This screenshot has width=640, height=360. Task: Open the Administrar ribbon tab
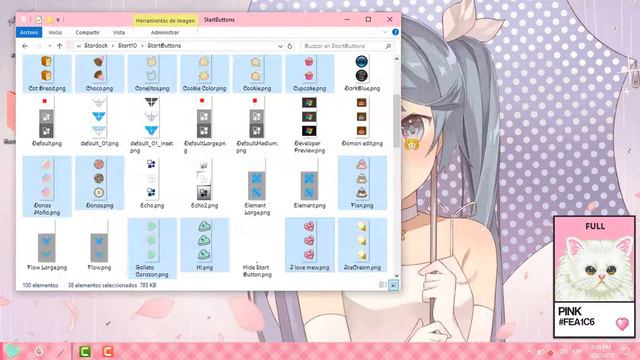coord(165,32)
